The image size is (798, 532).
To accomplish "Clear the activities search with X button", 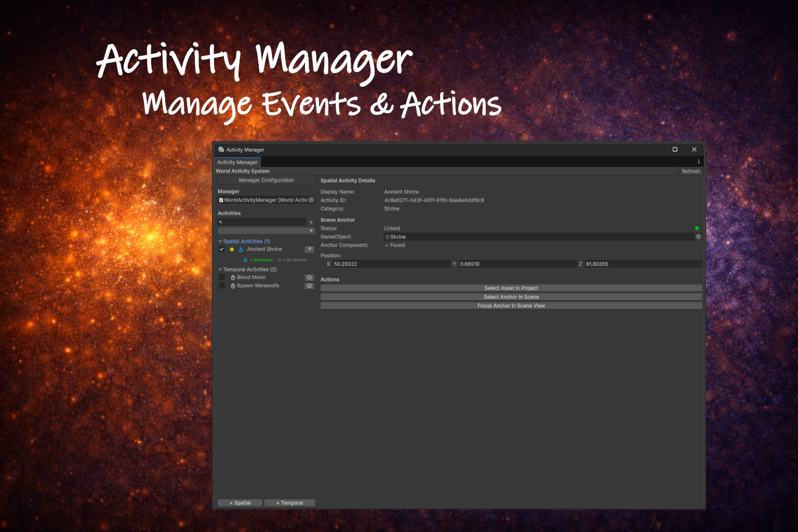I will click(x=311, y=222).
